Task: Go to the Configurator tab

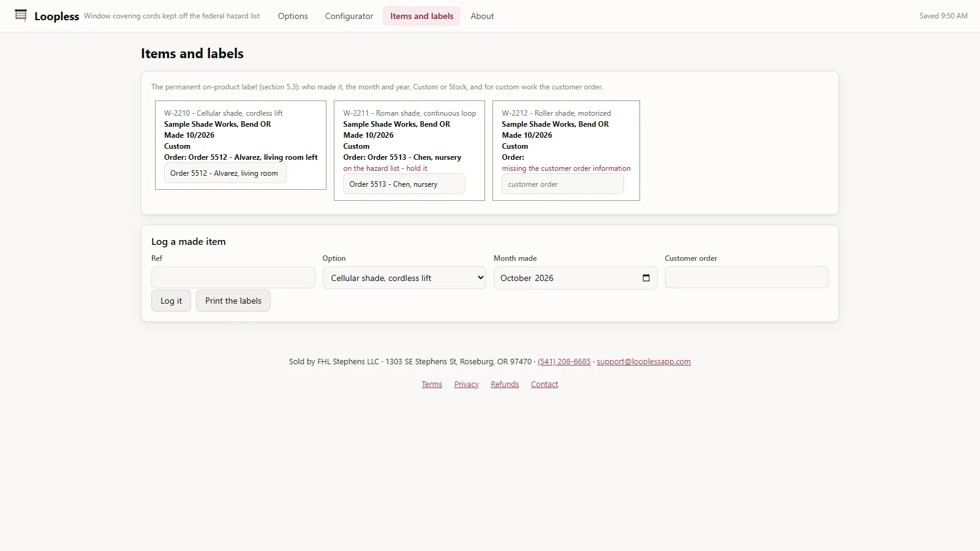Action: 349,16
